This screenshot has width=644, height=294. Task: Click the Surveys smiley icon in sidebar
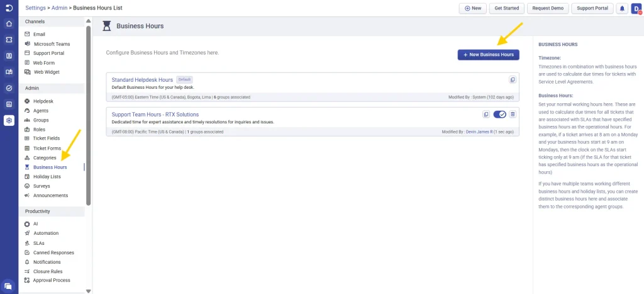[x=27, y=186]
